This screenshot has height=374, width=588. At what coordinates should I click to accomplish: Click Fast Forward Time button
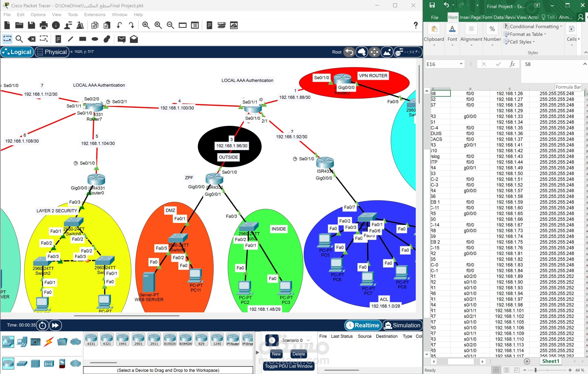55,325
